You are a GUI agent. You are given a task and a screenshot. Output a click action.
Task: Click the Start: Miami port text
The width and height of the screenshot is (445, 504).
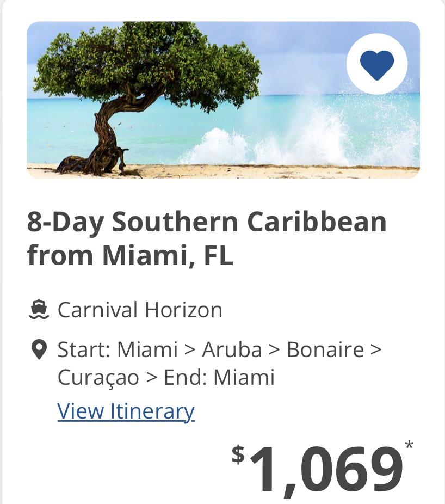(x=118, y=349)
